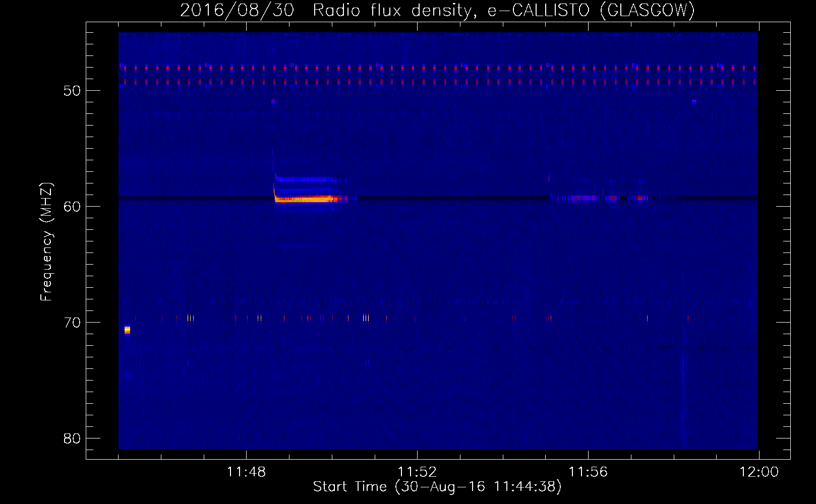Image resolution: width=816 pixels, height=504 pixels.
Task: Click the 70 MHz frequency tick label
Action: 72,323
